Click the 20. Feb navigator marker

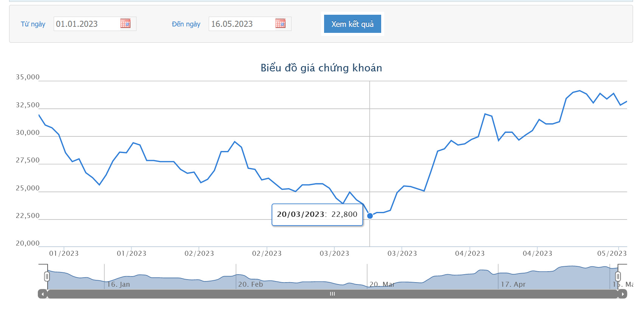(250, 284)
